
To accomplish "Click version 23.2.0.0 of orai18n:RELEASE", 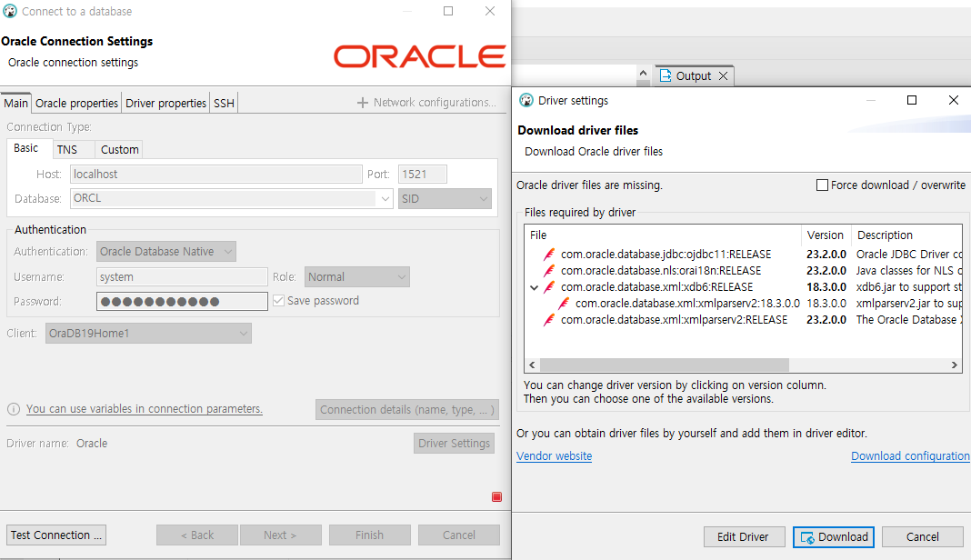I will (x=826, y=271).
